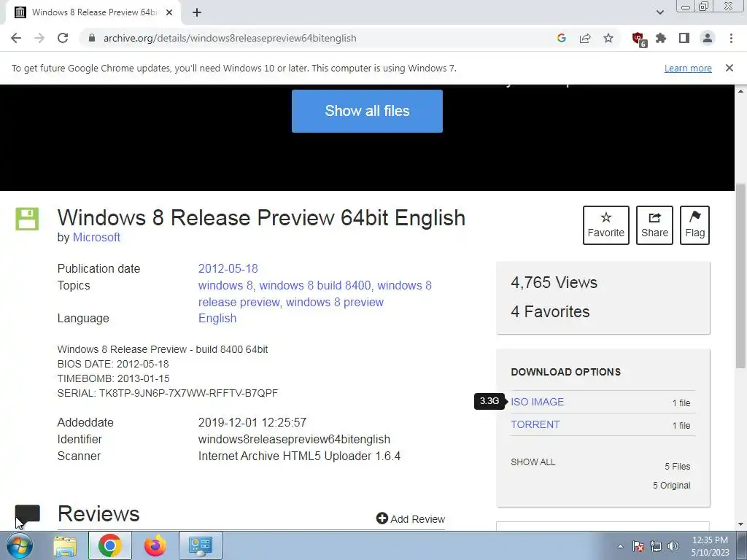Open Chrome's three-dot menu

[x=731, y=38]
